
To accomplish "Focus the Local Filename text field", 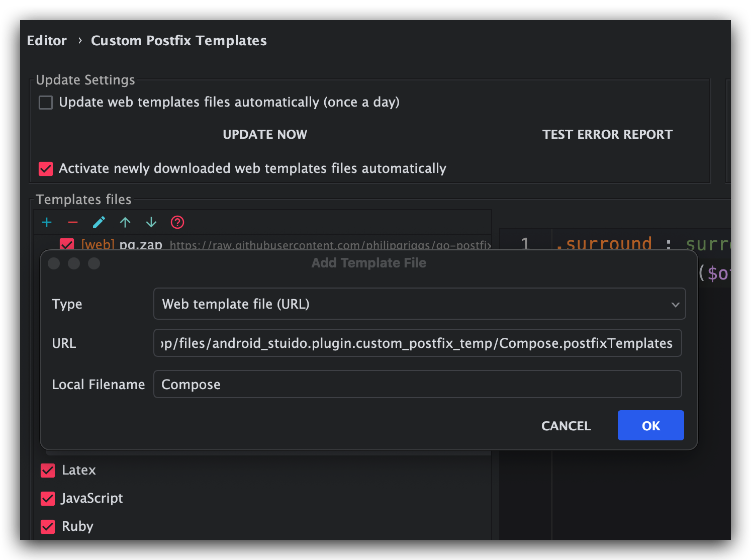I will [417, 385].
